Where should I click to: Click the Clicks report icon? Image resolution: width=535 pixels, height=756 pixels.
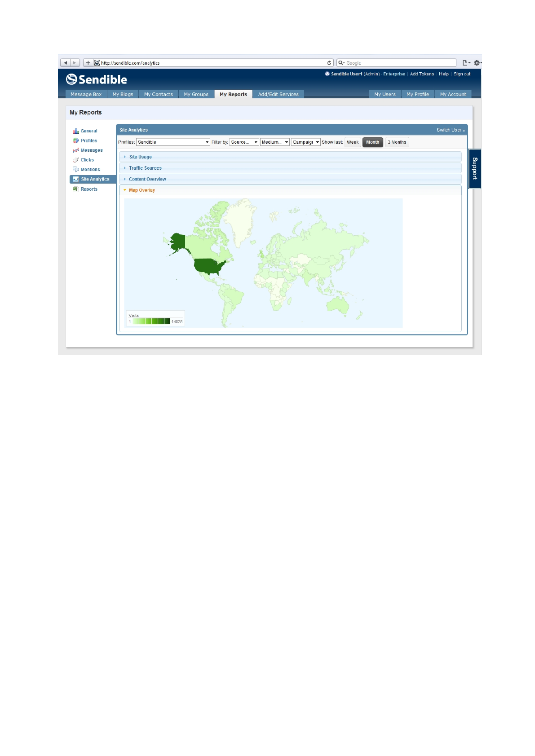click(76, 160)
